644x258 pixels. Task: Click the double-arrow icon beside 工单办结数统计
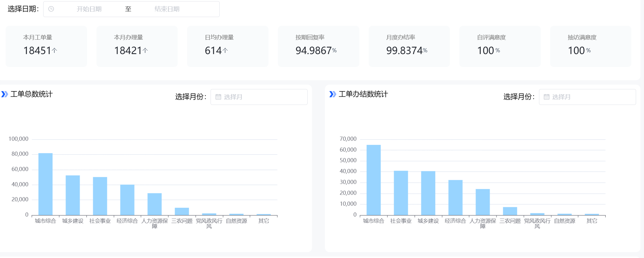(333, 94)
